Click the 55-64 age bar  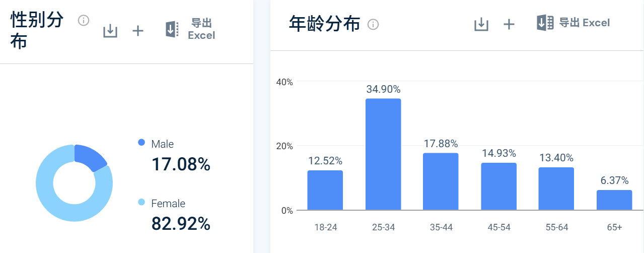tap(556, 188)
